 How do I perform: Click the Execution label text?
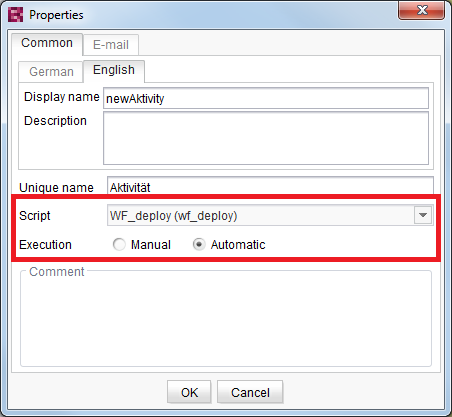pos(45,245)
